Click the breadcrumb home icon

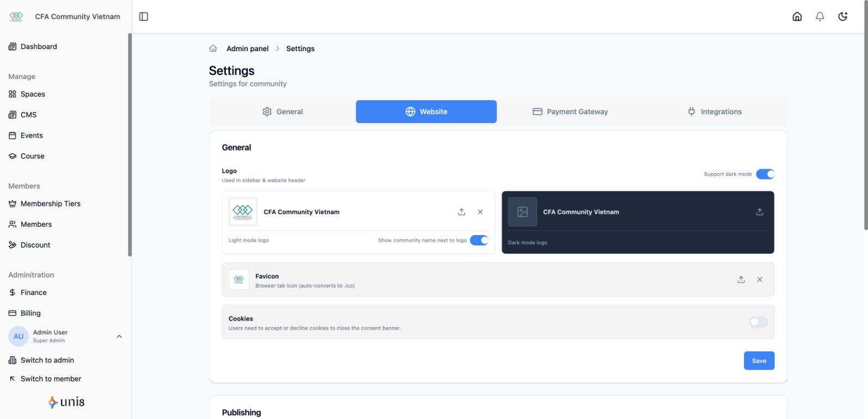coord(213,48)
